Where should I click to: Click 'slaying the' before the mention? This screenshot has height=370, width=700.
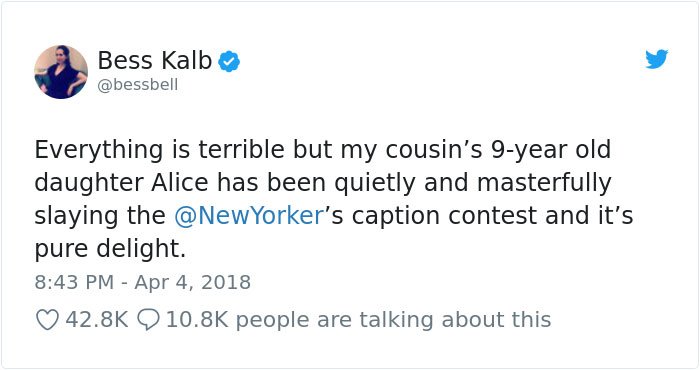[x=100, y=216]
